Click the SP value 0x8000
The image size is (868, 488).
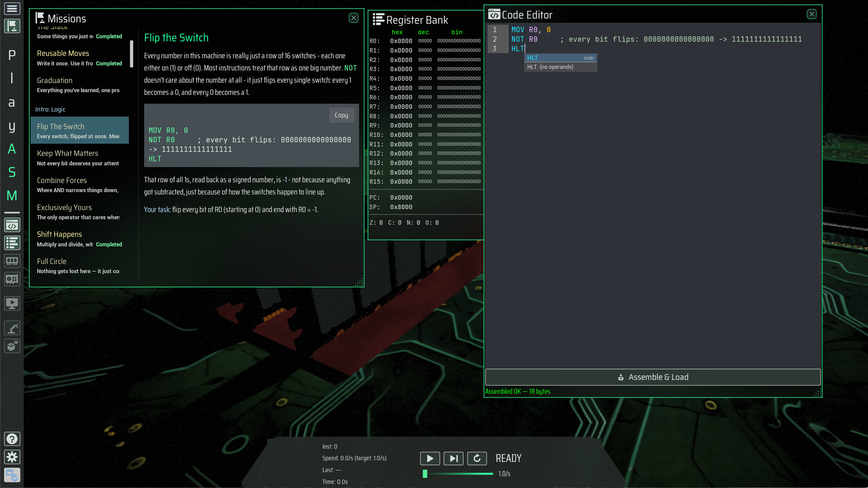401,207
